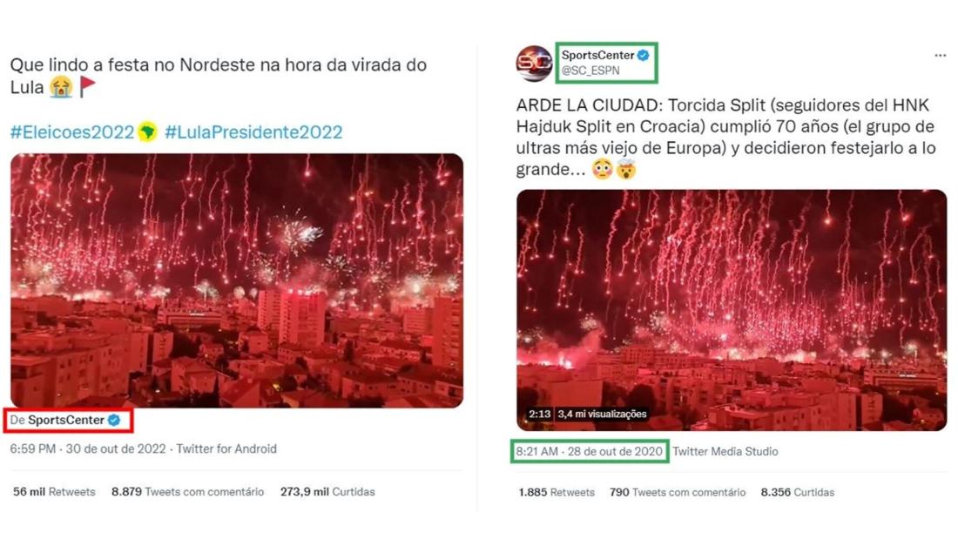Open the SportsCenter profile avatar
Screen dimensions: 958x560
534,63
